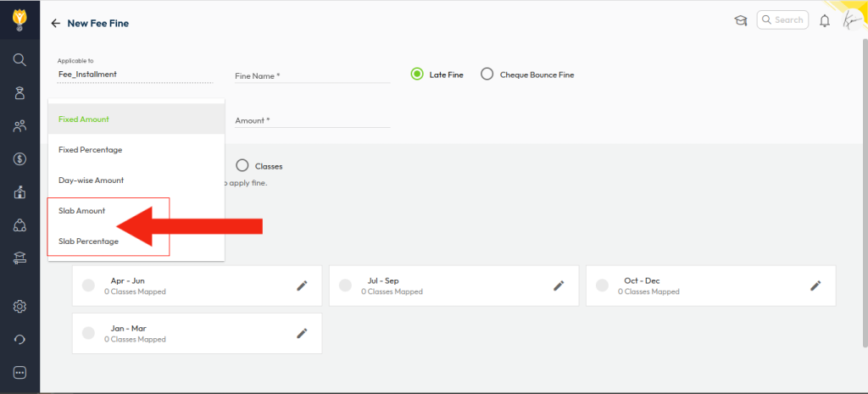
Task: Open settings gear in sidebar
Action: point(19,306)
